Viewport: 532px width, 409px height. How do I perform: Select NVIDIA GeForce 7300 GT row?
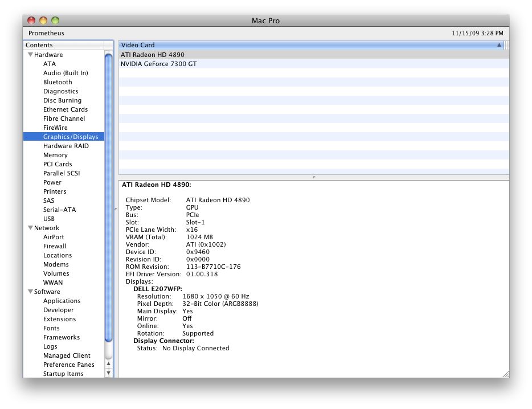point(313,64)
